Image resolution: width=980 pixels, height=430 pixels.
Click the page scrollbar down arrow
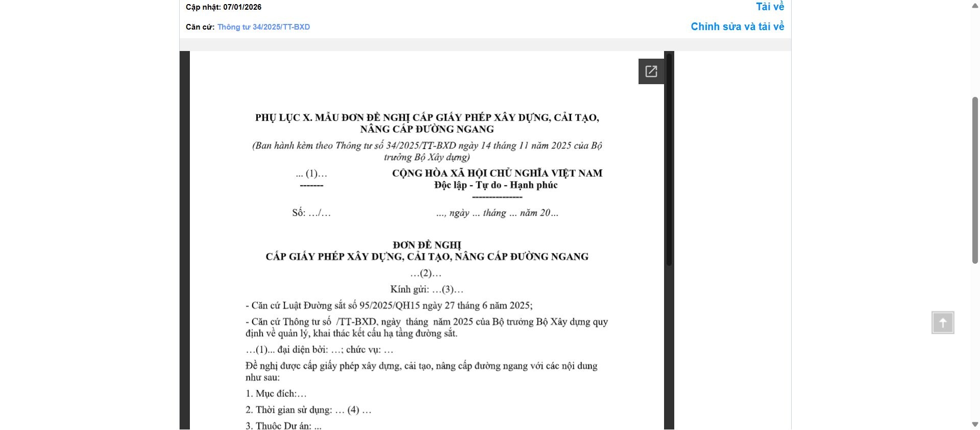975,424
